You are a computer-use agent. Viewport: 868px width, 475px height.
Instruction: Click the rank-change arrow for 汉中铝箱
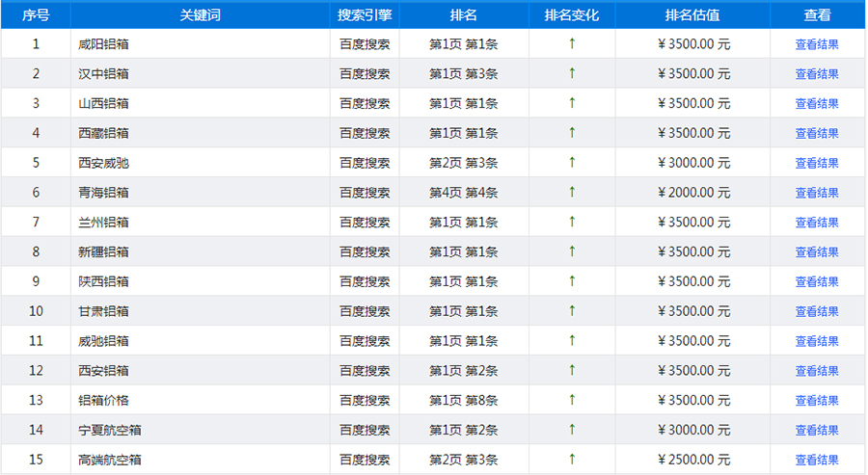[572, 73]
